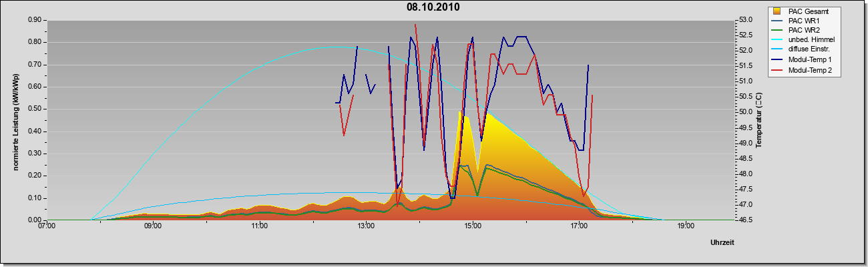Click the diffuse Einstr. legend entry
Screen dimensions: 868x267
click(x=811, y=50)
